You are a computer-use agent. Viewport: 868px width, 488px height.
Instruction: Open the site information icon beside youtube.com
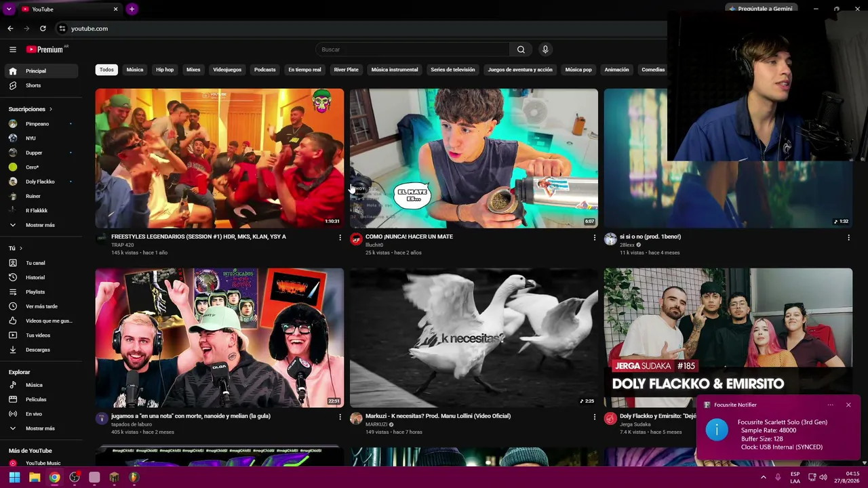point(62,28)
